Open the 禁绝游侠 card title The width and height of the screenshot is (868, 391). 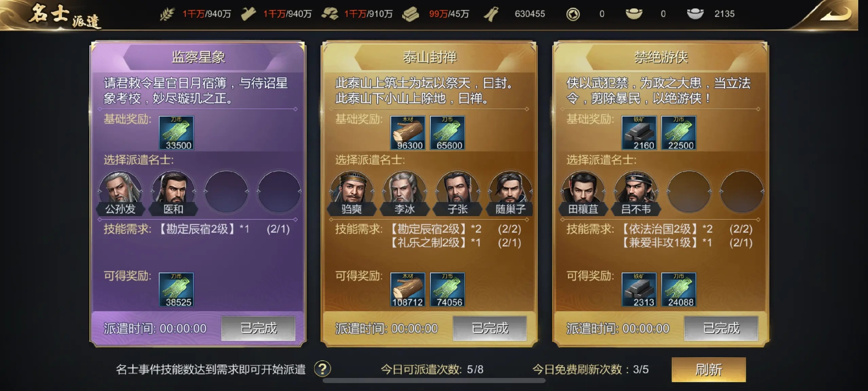(661, 57)
